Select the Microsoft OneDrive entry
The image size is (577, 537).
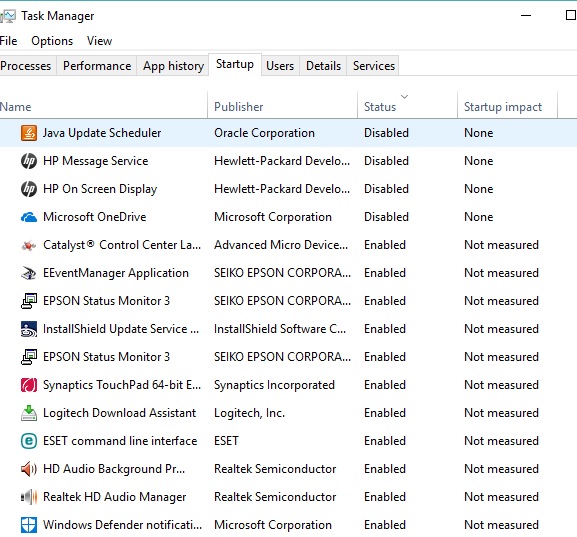pyautogui.click(x=95, y=217)
